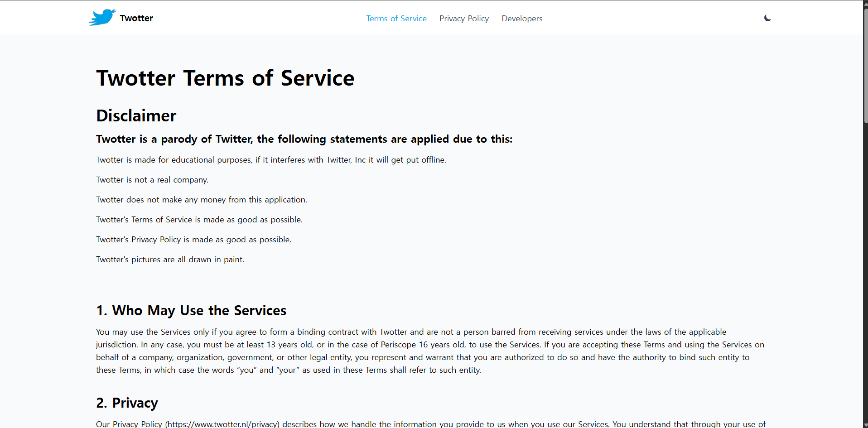
Task: Click the Twotter brand name in header
Action: pos(136,18)
